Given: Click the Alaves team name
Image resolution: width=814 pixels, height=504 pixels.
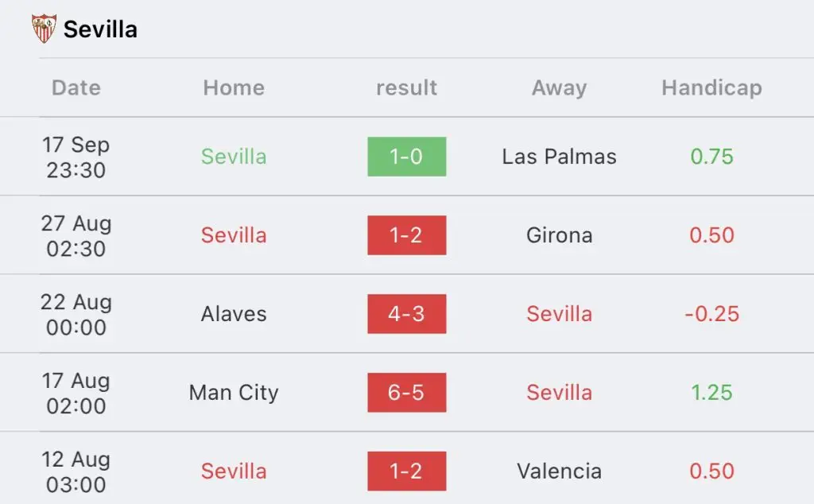Looking at the screenshot, I should (x=234, y=313).
